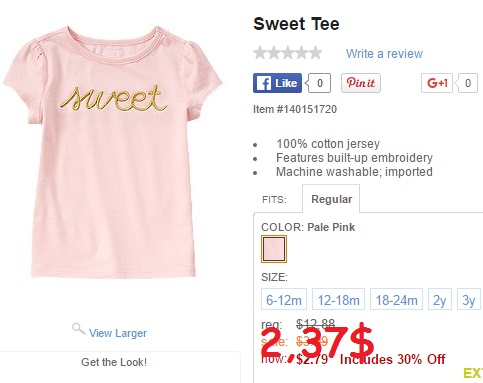Select size 2y
The image size is (483, 383).
440,300
